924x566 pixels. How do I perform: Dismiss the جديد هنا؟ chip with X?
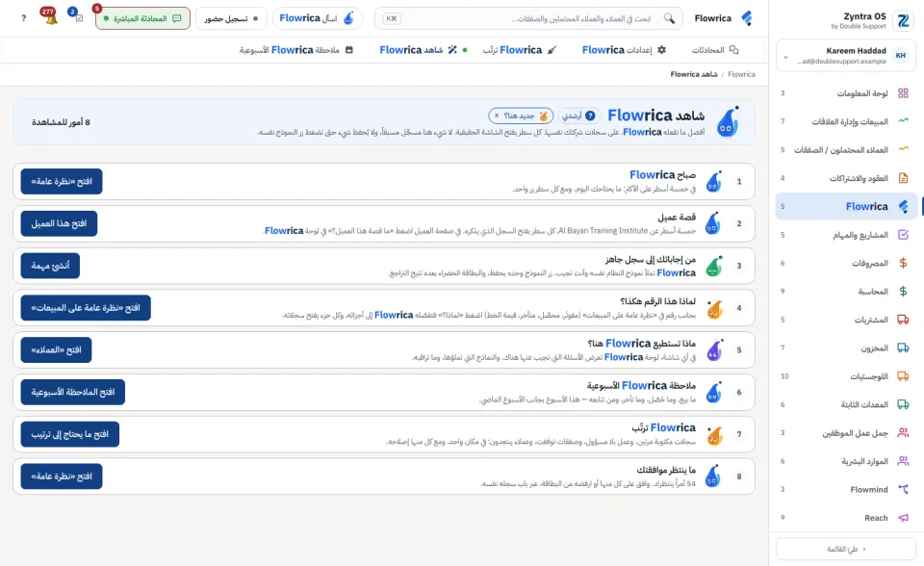pyautogui.click(x=497, y=116)
